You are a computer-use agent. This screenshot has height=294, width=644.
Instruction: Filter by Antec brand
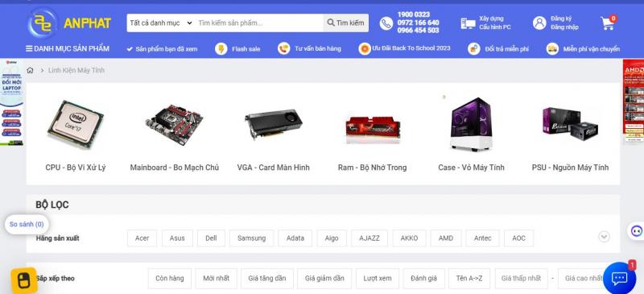(x=482, y=238)
